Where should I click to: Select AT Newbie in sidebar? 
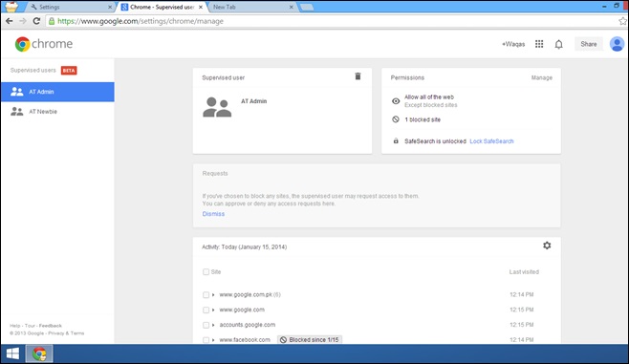(57, 112)
